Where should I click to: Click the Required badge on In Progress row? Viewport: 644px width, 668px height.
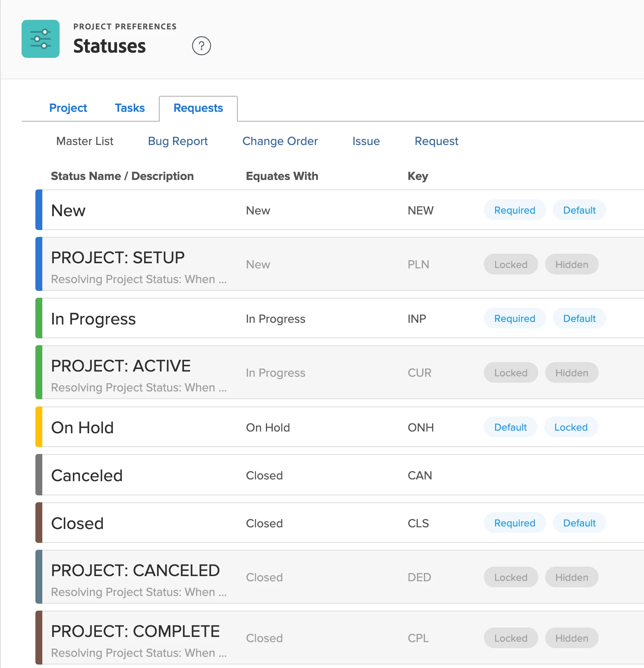tap(515, 318)
